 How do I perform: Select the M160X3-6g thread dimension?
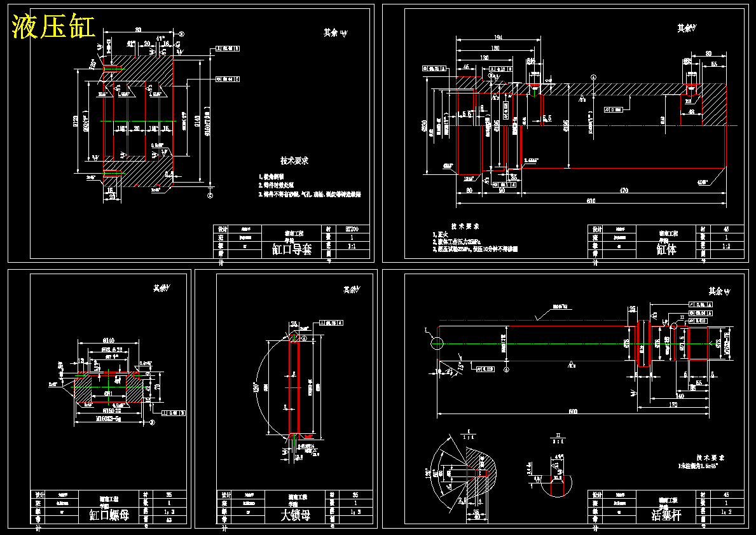click(109, 419)
